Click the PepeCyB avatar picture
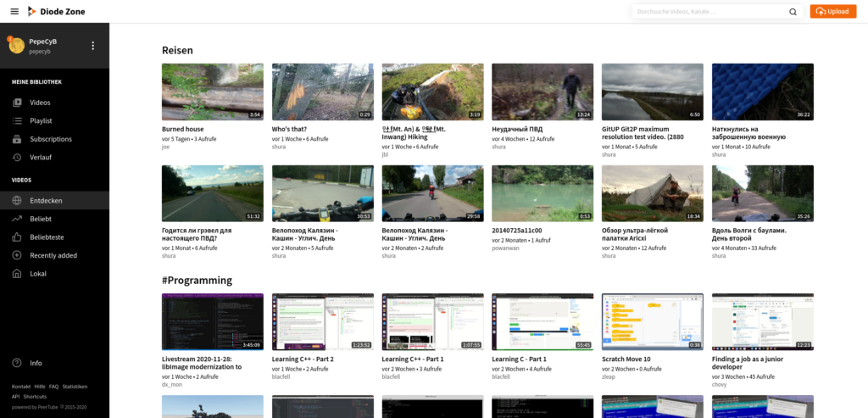The width and height of the screenshot is (868, 418). coord(16,46)
